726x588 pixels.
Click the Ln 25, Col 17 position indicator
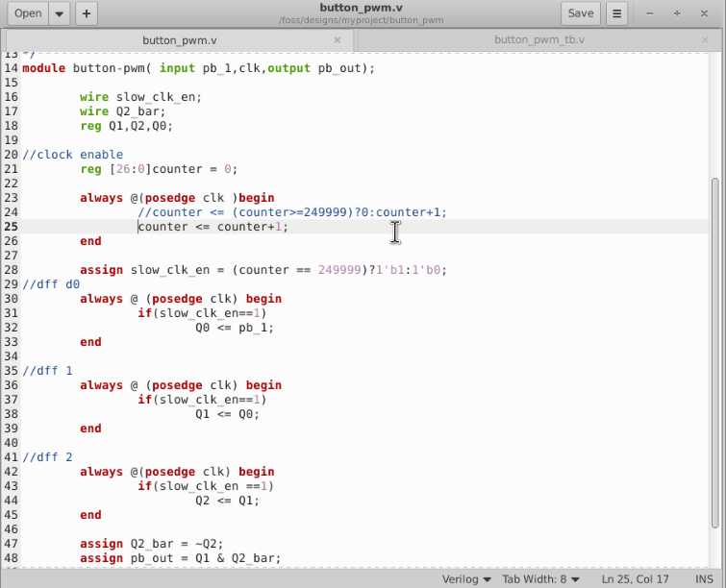coord(636,579)
